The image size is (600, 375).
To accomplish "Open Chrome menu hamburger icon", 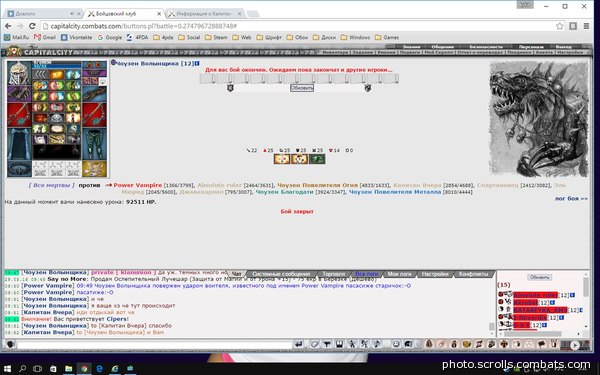I will coord(586,26).
